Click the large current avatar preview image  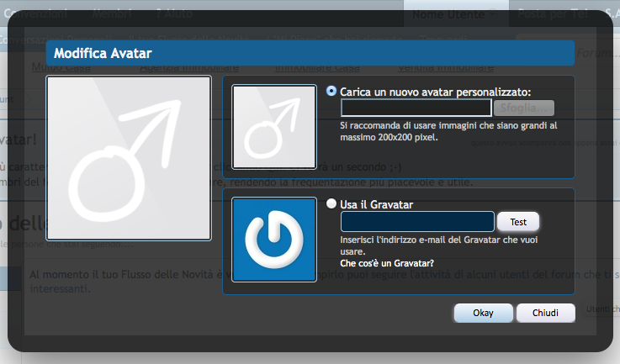pos(129,158)
